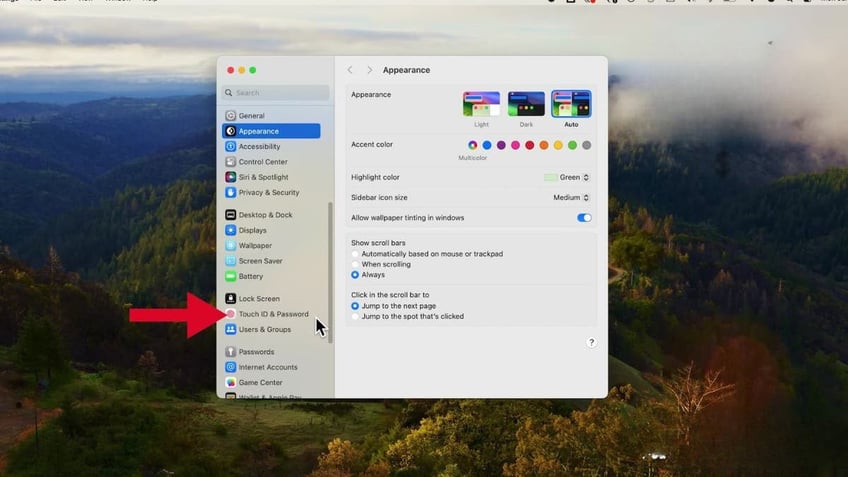The height and width of the screenshot is (477, 848).
Task: Choose Dark appearance thumbnail
Action: (x=526, y=104)
